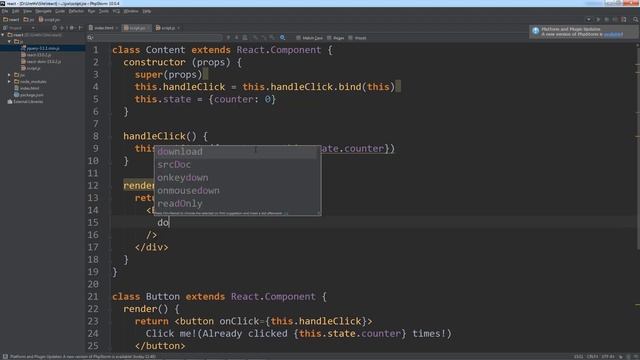Choose 'onkeydown' from autocomplete list

pos(237,178)
